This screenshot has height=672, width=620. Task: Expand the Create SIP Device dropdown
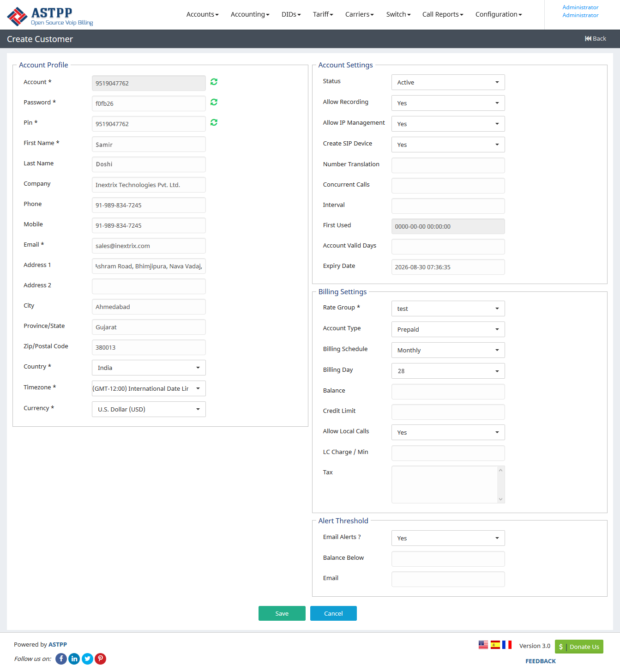[448, 145]
